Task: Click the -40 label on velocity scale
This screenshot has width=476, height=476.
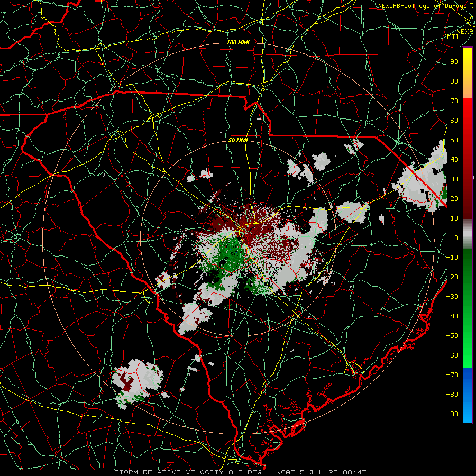Action: (x=452, y=316)
